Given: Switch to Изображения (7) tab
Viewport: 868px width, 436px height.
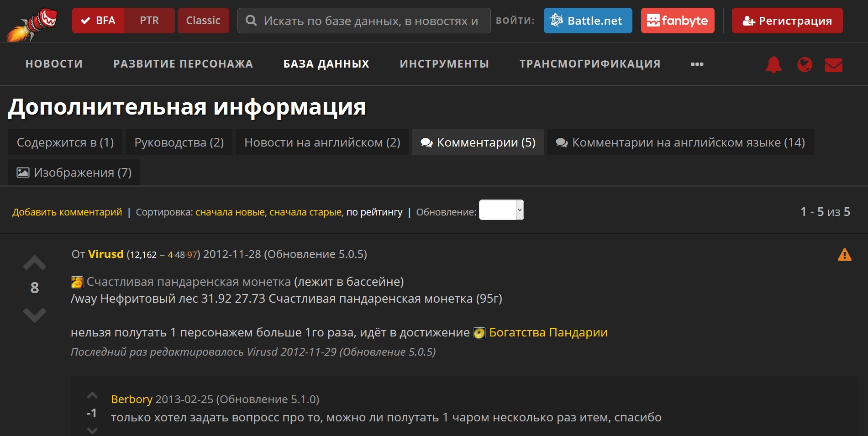Looking at the screenshot, I should (74, 173).
